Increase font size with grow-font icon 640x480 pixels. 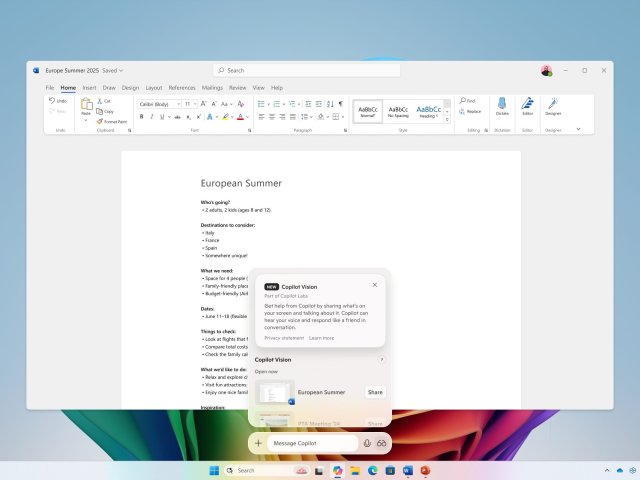(x=204, y=104)
